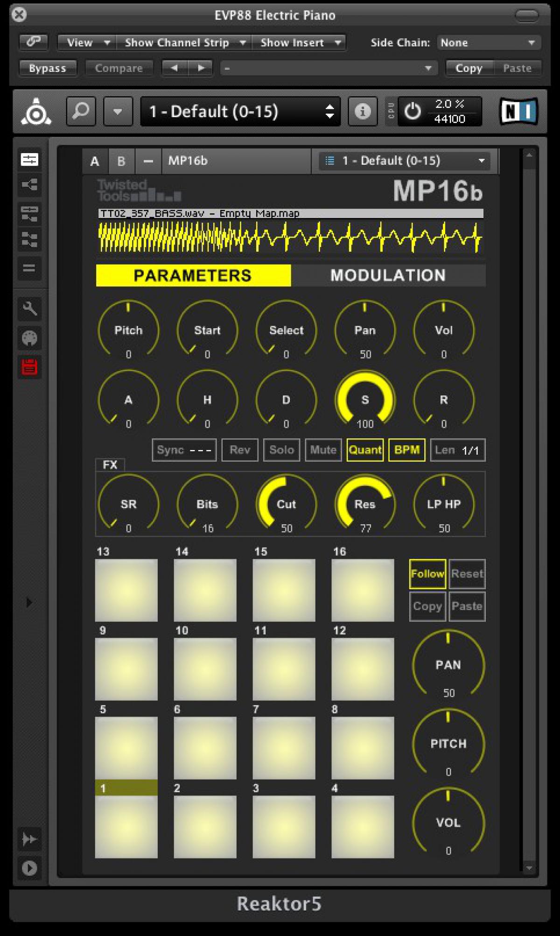Open the main snapshot 1 - Default dropdown
560x936 pixels.
point(240,112)
